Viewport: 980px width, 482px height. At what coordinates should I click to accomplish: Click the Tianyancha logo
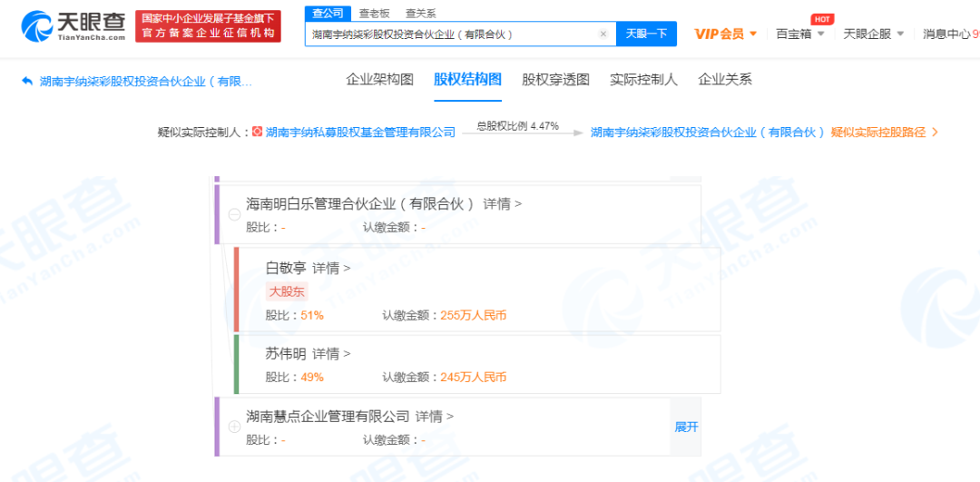(73, 26)
